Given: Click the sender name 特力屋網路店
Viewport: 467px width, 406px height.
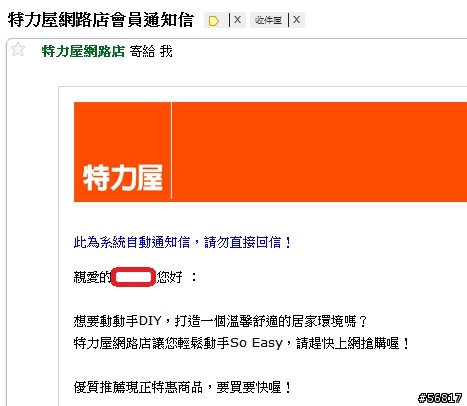Looking at the screenshot, I should pyautogui.click(x=83, y=51).
